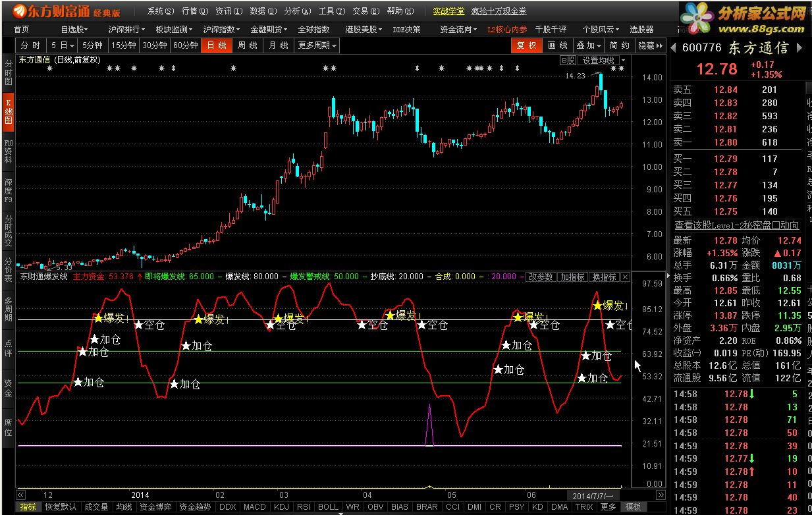This screenshot has width=812, height=515.
Task: Open 分时图 in left sidebar
Action: point(8,72)
